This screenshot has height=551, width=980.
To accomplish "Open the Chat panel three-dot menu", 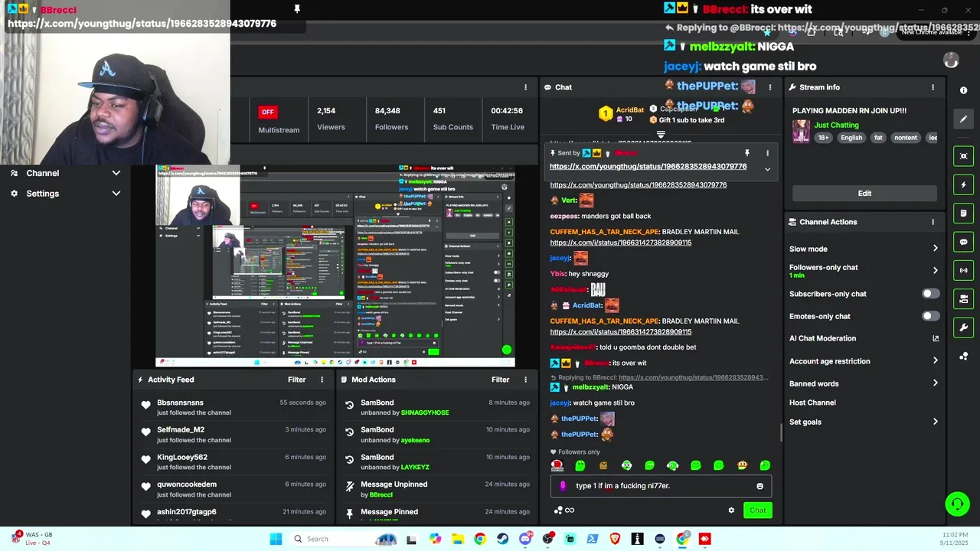I will pos(769,87).
